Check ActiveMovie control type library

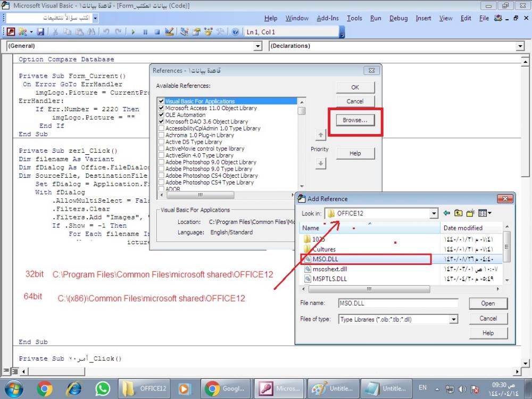pyautogui.click(x=162, y=148)
